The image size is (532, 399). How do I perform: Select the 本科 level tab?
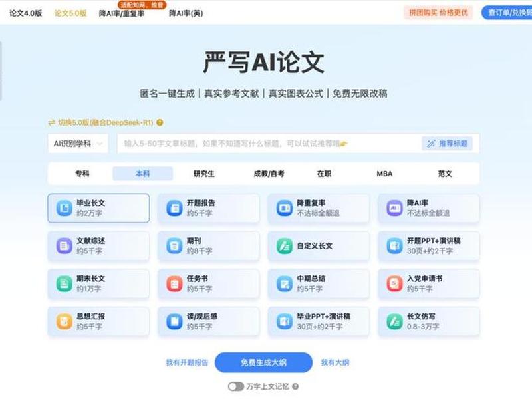point(142,174)
